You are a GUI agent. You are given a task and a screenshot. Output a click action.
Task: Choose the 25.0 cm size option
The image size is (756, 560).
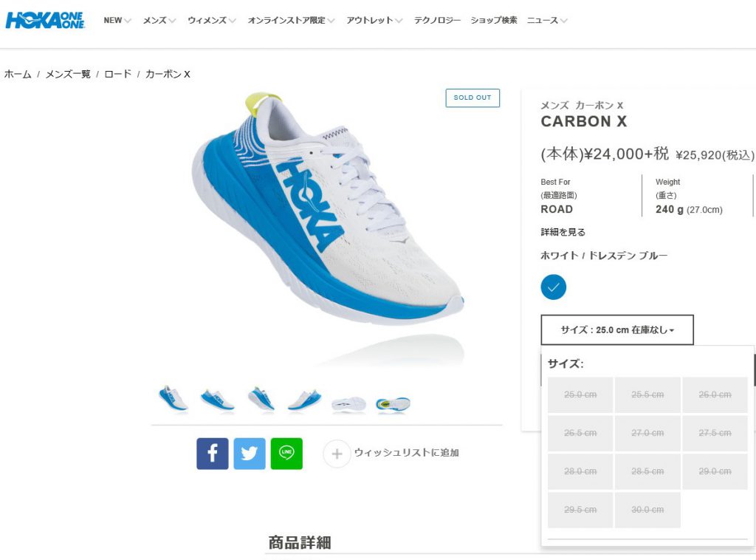tap(580, 395)
